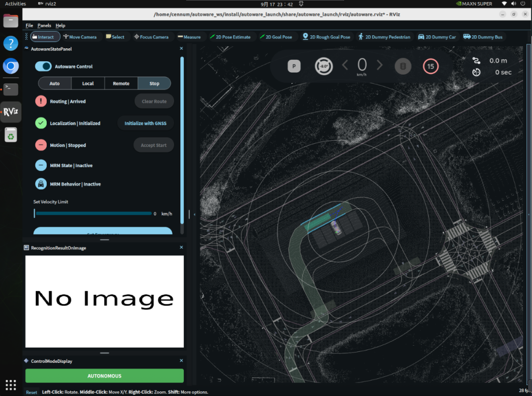Select the 2D Rough Goal Pose tool
This screenshot has height=396, width=532.
327,37
